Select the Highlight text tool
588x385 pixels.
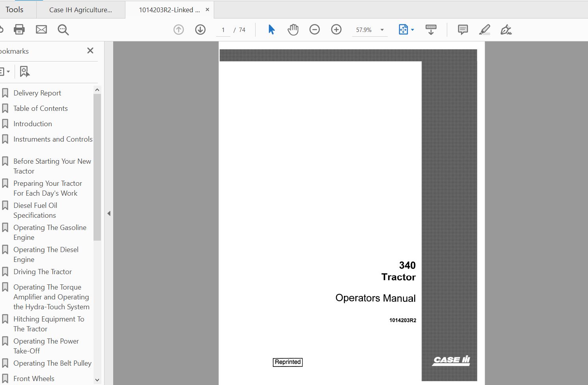pos(484,29)
